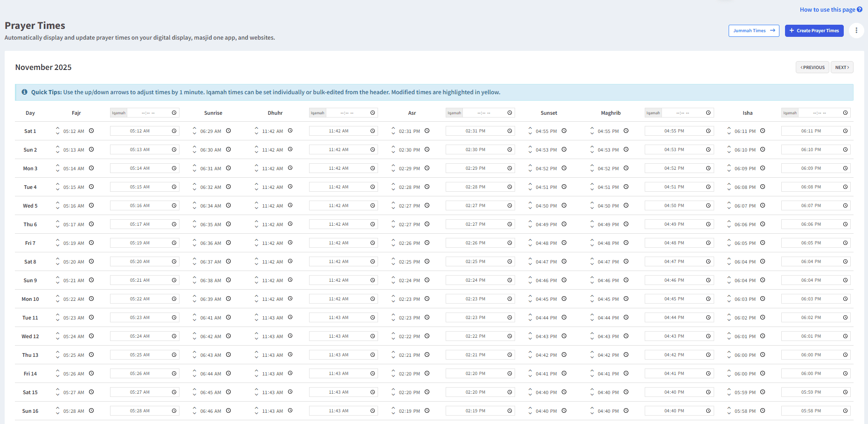Focus the Thu 13 Fajr Iqamah time field
Image resolution: width=868 pixels, height=424 pixels.
click(145, 355)
